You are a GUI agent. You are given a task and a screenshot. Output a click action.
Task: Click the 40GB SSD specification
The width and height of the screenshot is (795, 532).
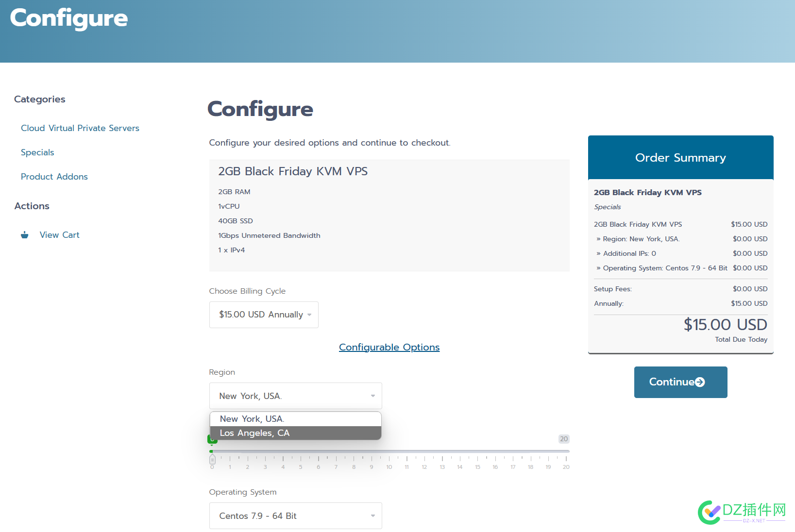[236, 221]
